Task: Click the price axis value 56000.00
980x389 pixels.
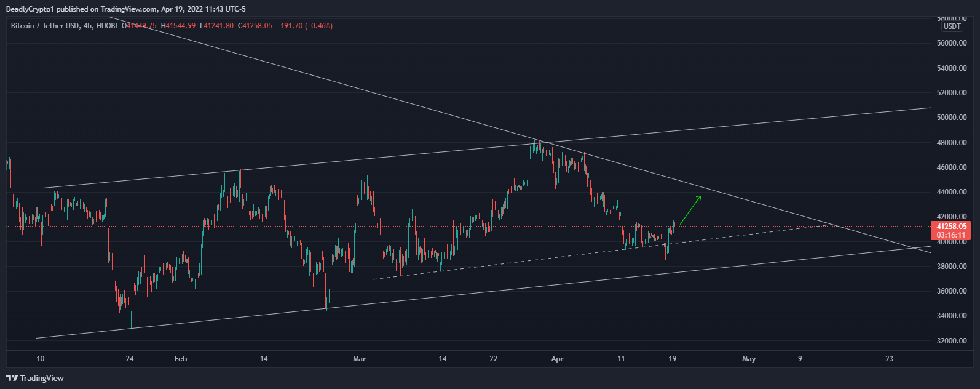Action: coord(952,43)
